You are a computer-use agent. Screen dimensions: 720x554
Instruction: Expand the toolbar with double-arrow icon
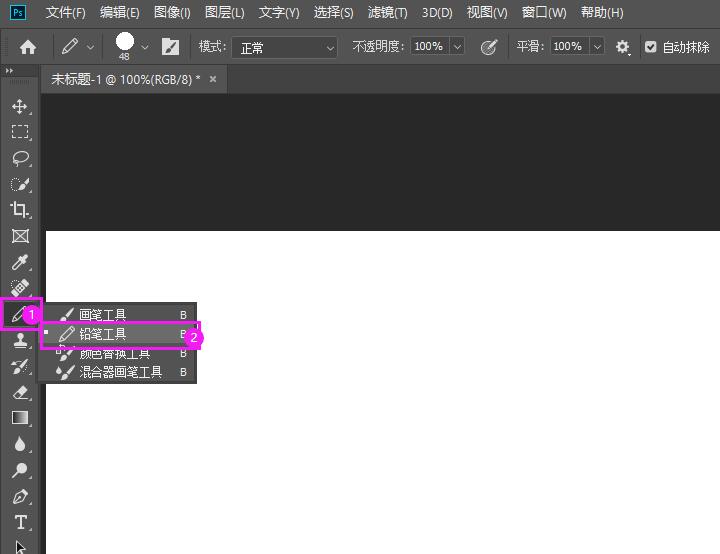tap(9, 71)
